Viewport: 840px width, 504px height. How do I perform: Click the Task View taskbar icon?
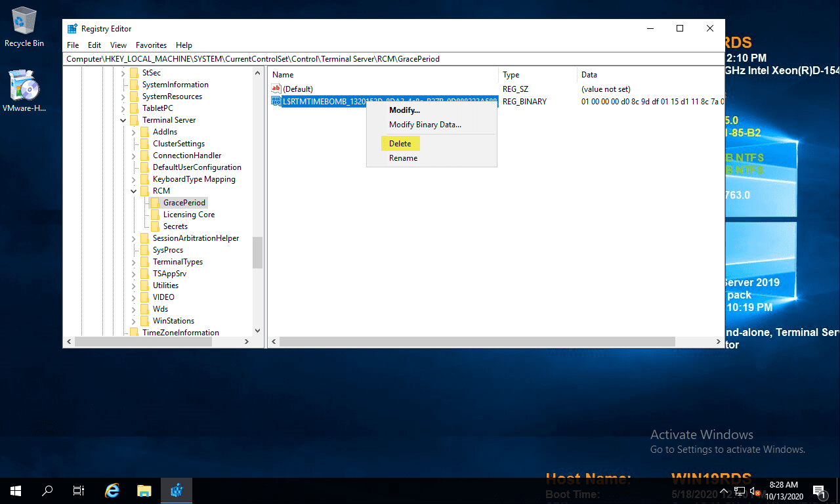point(79,490)
